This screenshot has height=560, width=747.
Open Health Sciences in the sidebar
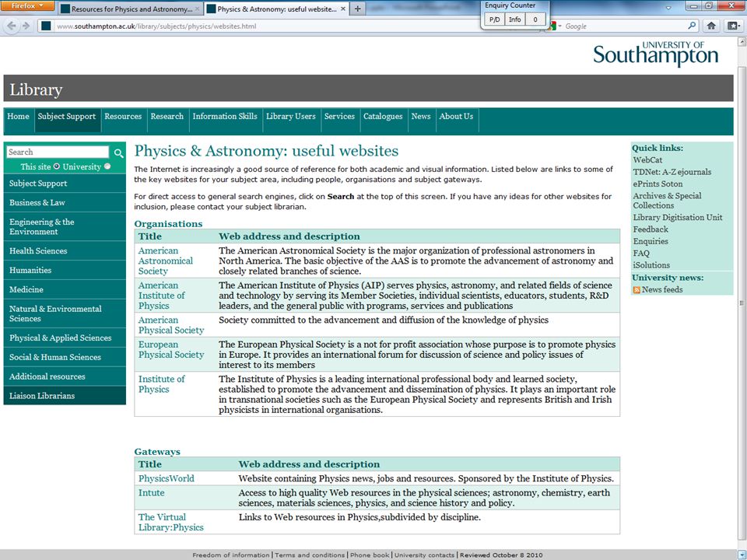point(65,251)
